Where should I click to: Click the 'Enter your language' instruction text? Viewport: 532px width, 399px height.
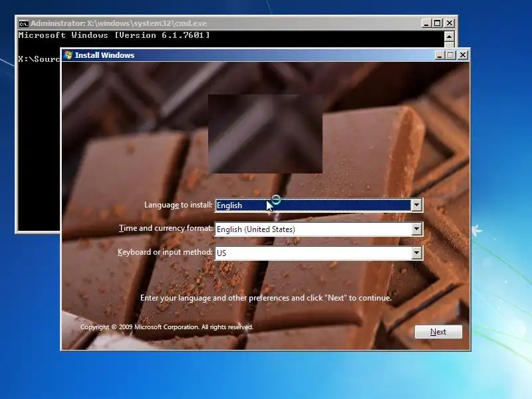point(266,298)
